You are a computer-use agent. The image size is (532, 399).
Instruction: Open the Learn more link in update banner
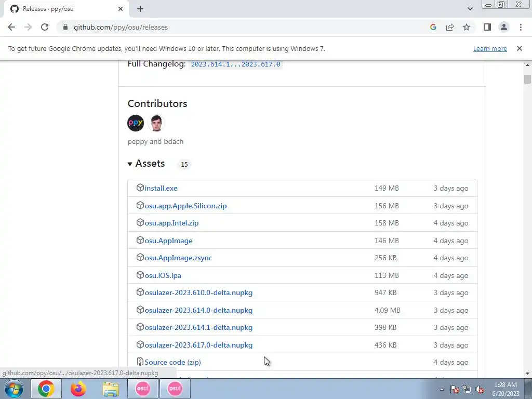(490, 48)
